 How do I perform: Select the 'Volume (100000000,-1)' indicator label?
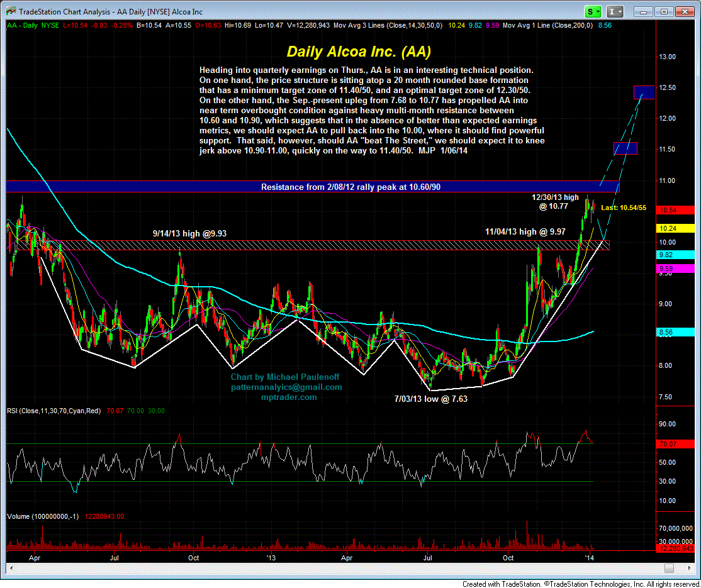tap(43, 516)
